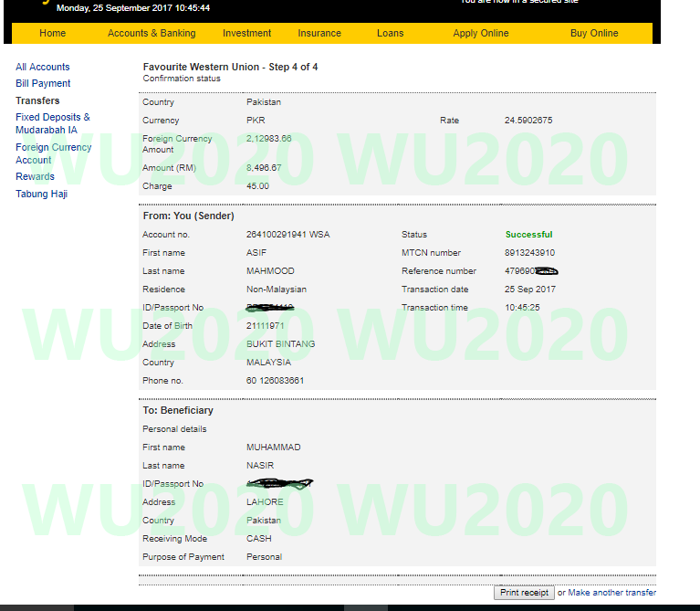700x611 pixels.
Task: Select the foreign currency amount 2,12983.66
Action: [x=268, y=139]
